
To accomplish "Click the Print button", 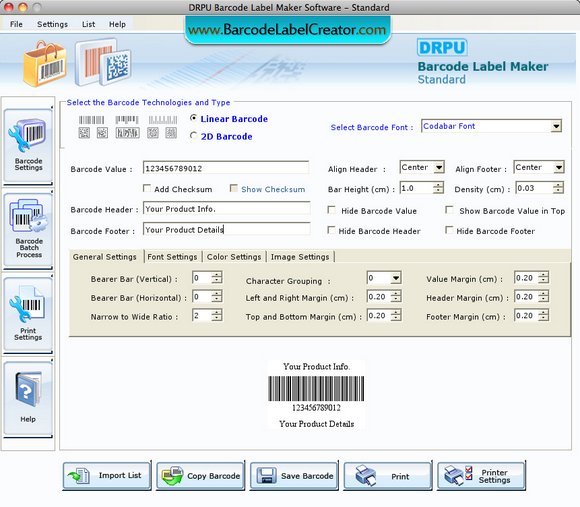I will coord(388,476).
